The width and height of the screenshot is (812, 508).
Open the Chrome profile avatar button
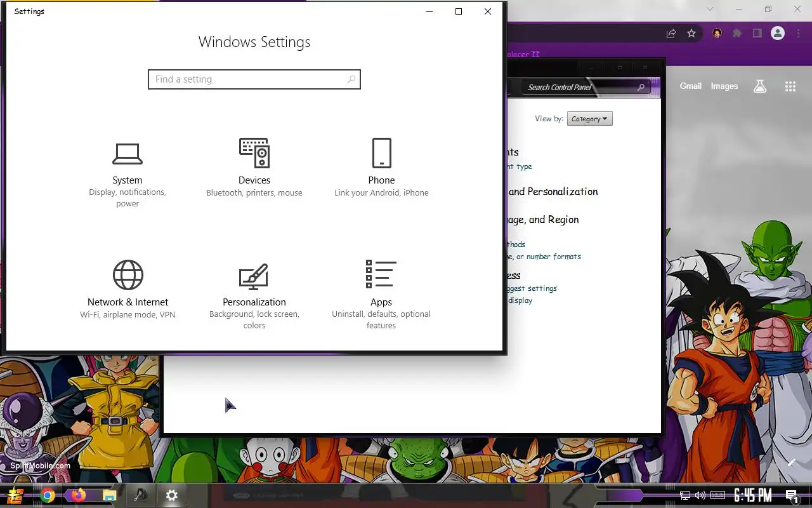click(x=777, y=33)
